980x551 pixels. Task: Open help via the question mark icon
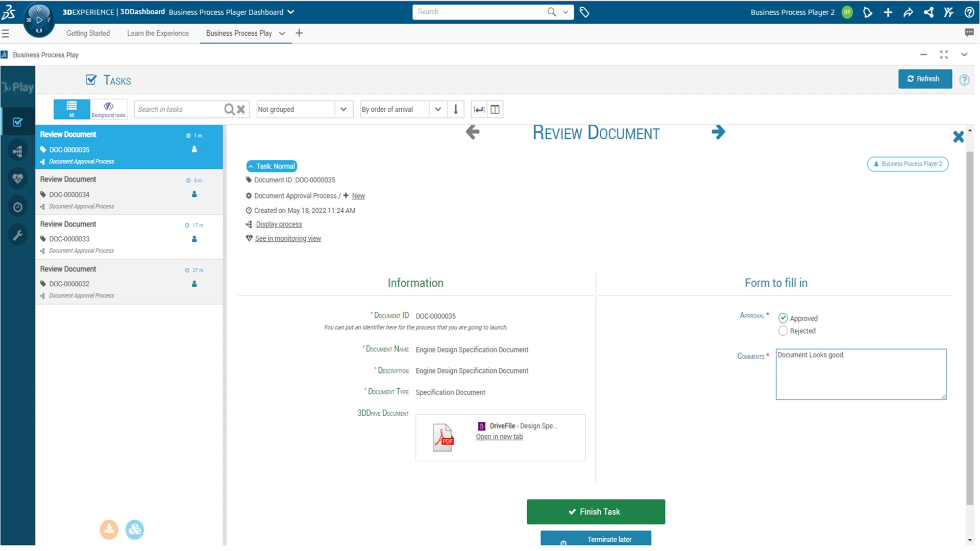pyautogui.click(x=969, y=12)
